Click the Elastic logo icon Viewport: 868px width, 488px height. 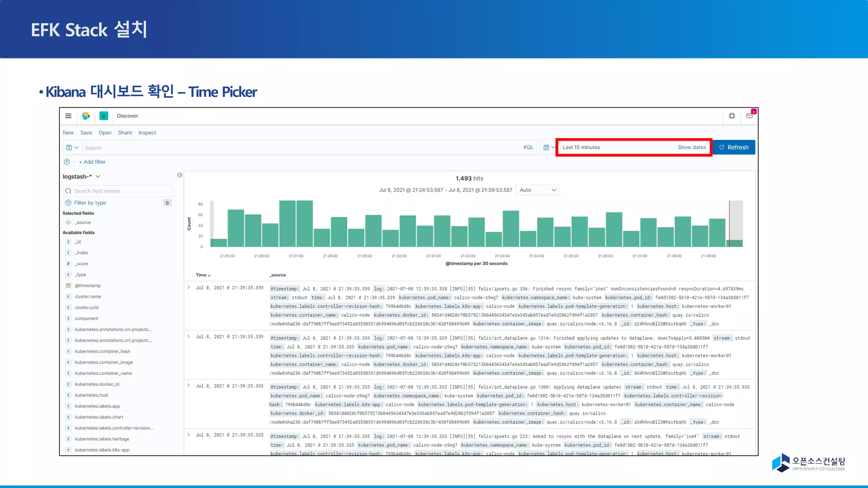point(86,116)
